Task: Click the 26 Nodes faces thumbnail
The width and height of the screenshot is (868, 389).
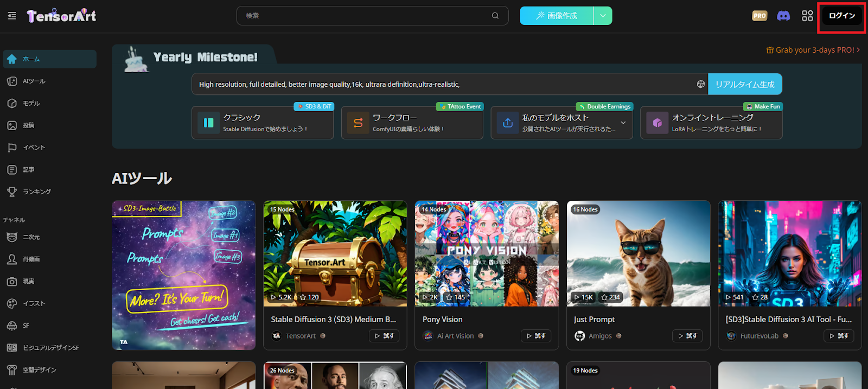Action: (335, 375)
